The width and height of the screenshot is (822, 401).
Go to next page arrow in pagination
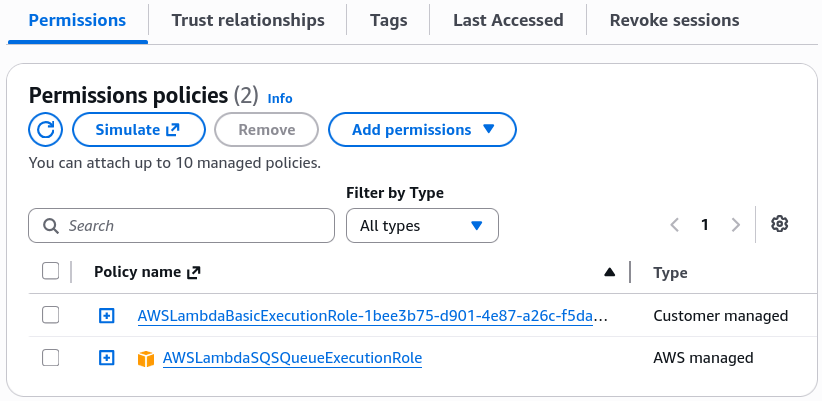pyautogui.click(x=736, y=225)
